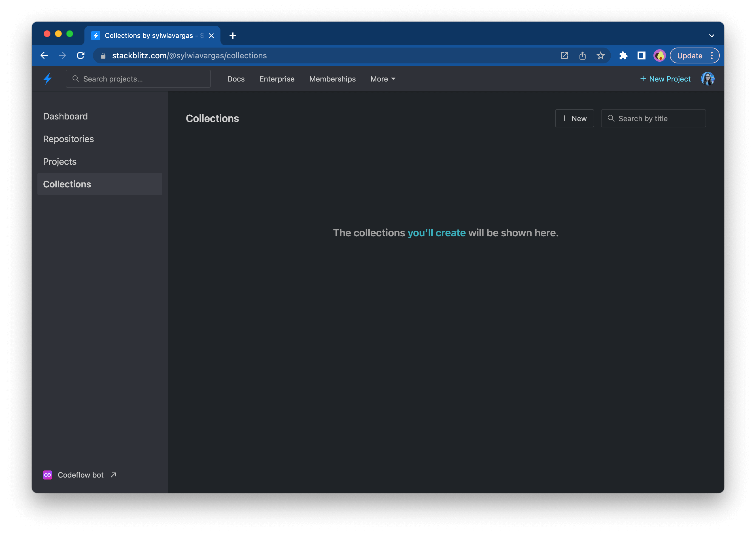The width and height of the screenshot is (756, 535).
Task: Bookmark this page with the star icon
Action: [600, 56]
